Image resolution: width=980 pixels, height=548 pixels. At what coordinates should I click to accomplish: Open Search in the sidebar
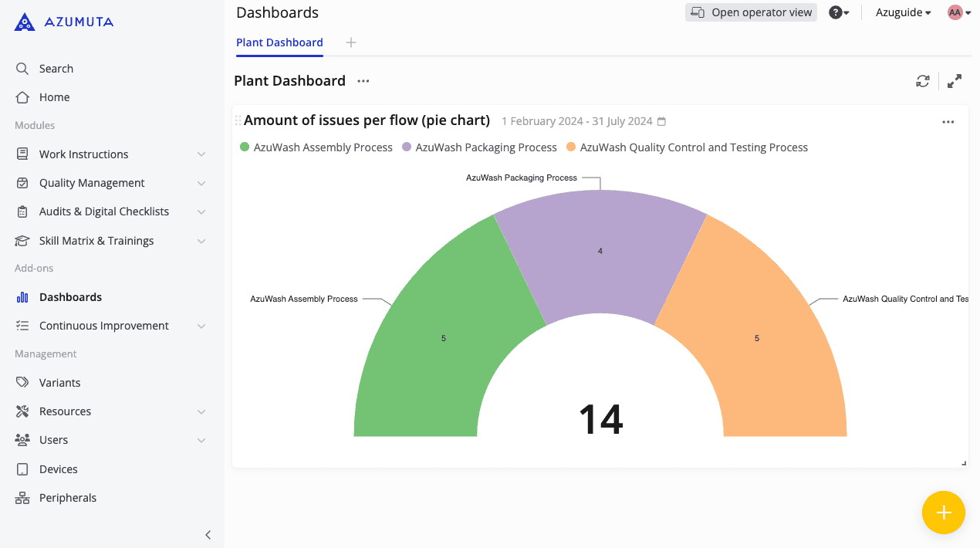(x=56, y=69)
